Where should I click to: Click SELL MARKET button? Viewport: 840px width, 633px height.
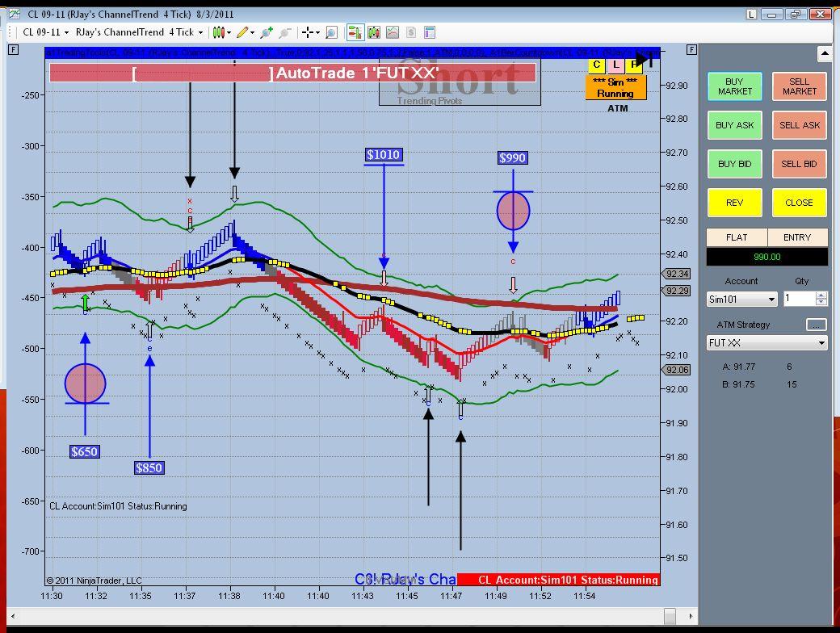[800, 86]
